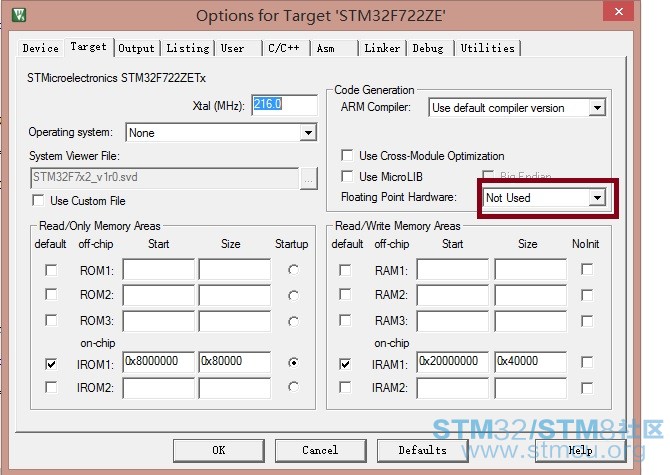Image resolution: width=670 pixels, height=475 pixels.
Task: Select the ROM1 Startup radio button
Action: coord(293,270)
